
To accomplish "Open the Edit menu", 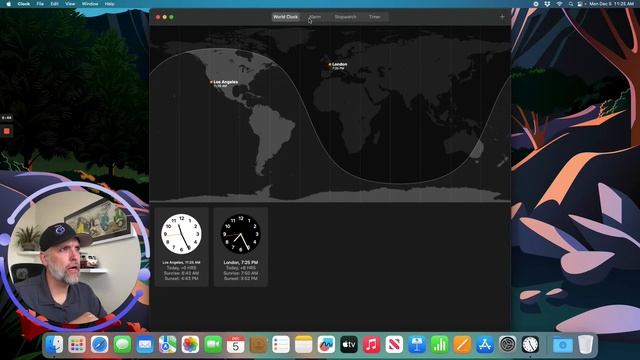I will (54, 4).
